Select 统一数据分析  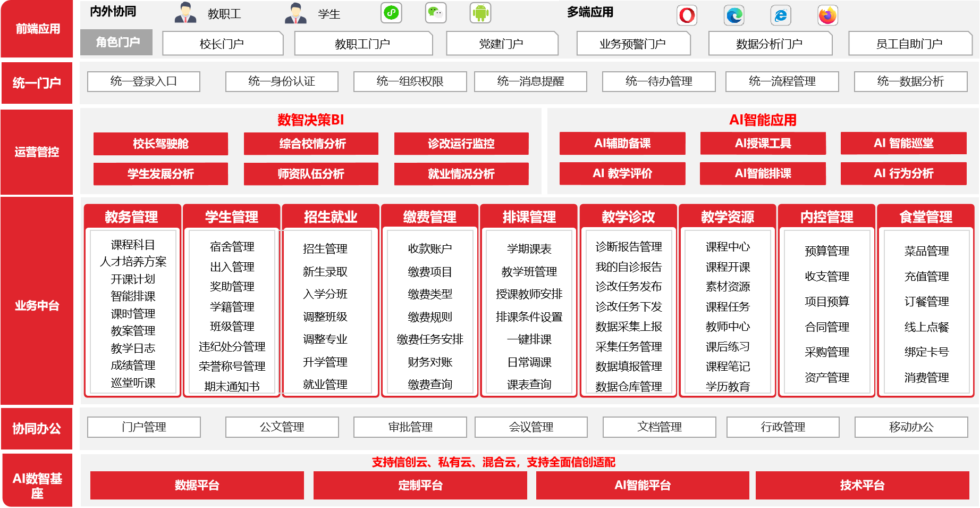[910, 81]
